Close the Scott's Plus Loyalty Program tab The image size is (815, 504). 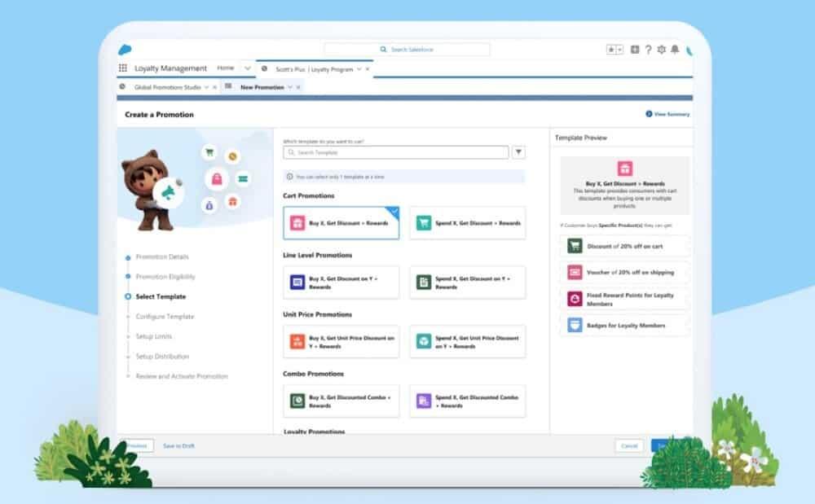368,69
